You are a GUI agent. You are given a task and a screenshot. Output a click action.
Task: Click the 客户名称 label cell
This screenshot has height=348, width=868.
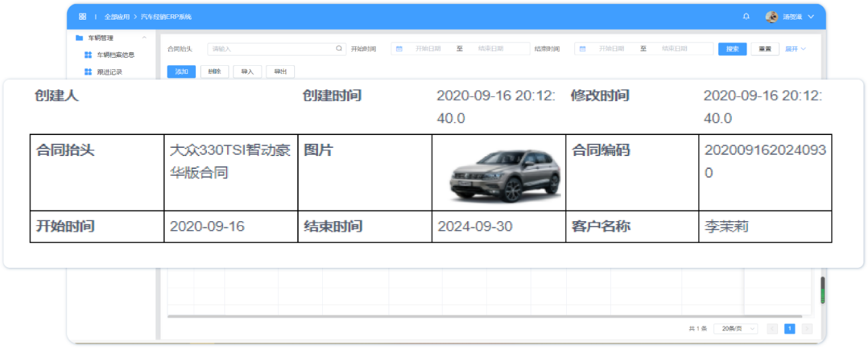click(632, 227)
